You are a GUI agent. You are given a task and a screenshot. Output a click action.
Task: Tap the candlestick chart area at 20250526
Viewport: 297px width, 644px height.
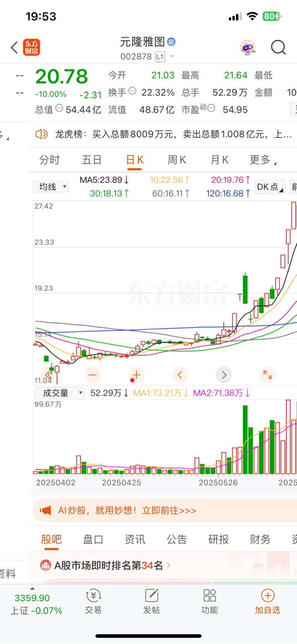(x=218, y=339)
